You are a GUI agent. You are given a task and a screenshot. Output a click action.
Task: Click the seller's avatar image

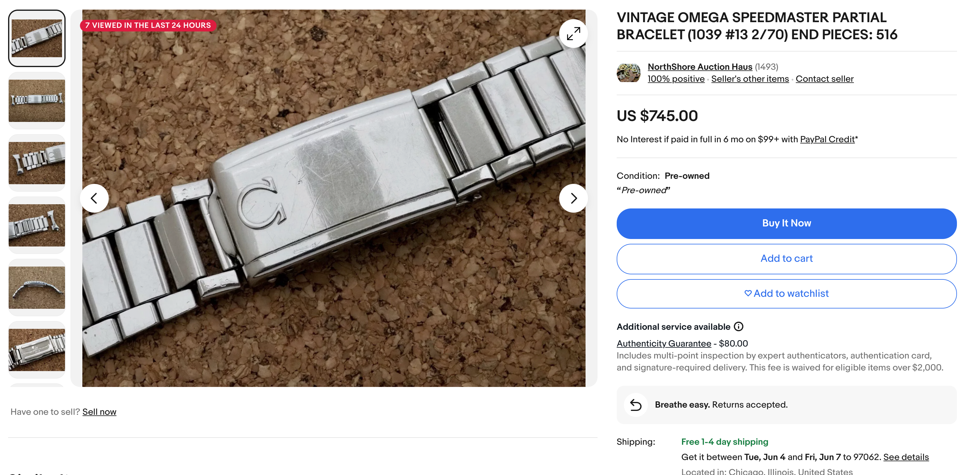tap(628, 73)
